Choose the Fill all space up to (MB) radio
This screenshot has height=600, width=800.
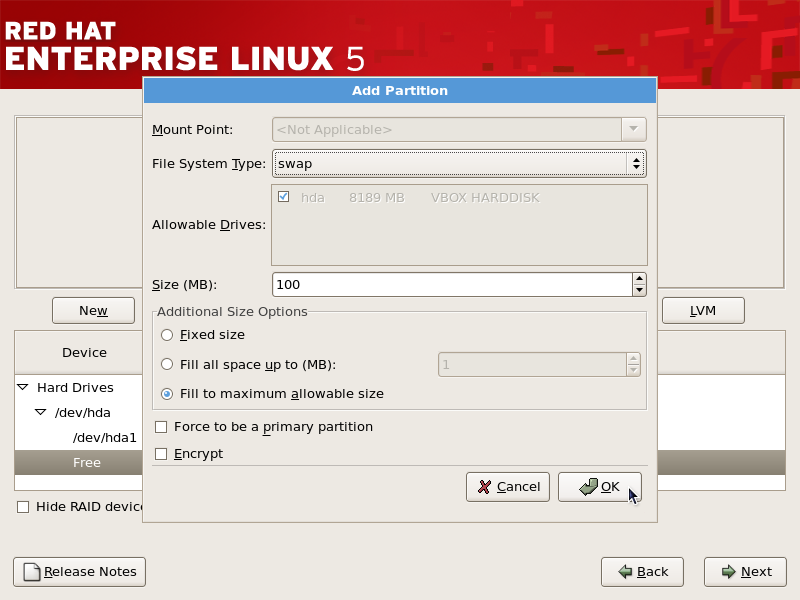tap(167, 364)
